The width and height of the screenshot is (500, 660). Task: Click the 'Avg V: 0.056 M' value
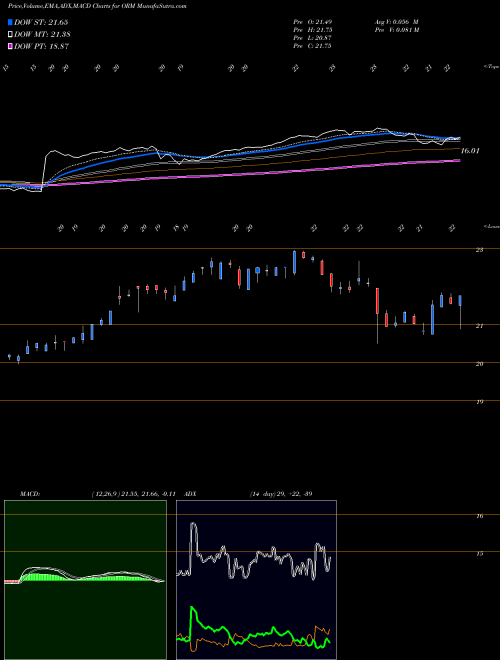[x=396, y=22]
